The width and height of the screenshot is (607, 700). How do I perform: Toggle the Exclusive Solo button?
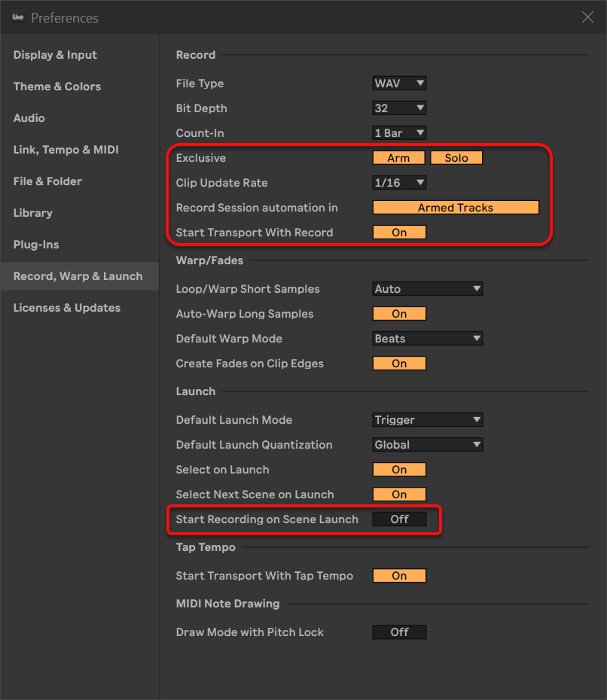point(456,158)
